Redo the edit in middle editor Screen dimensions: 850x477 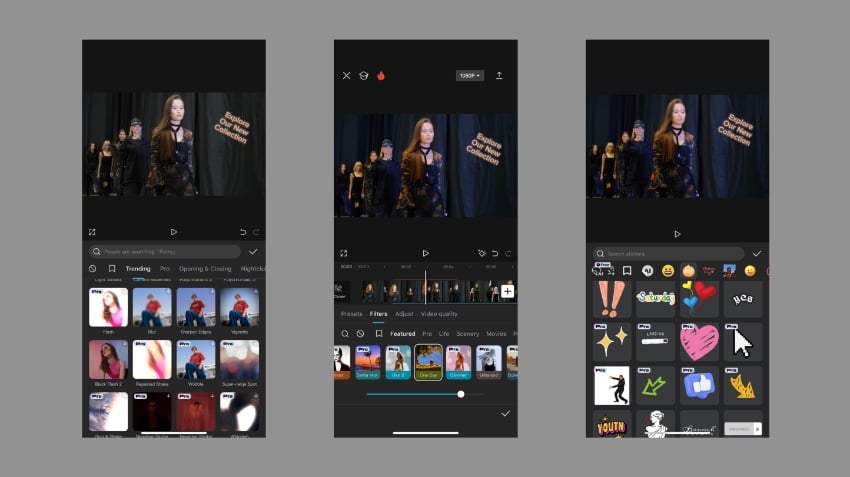[508, 253]
